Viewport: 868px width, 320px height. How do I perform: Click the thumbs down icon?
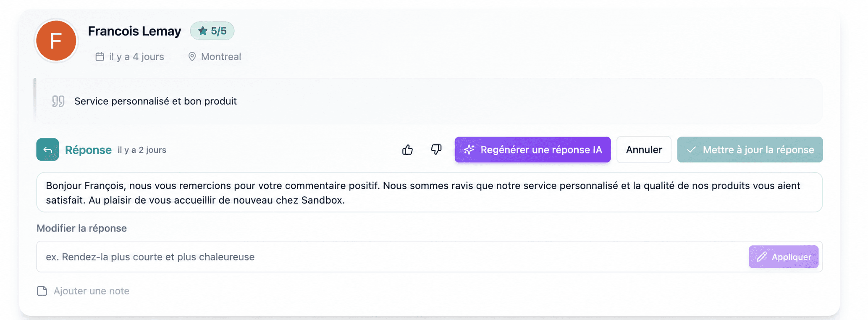tap(436, 150)
